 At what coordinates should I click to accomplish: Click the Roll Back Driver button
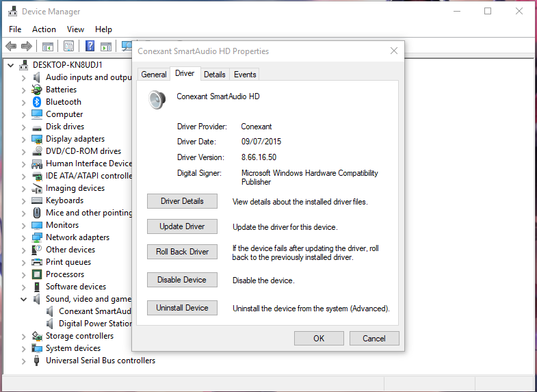pos(182,252)
